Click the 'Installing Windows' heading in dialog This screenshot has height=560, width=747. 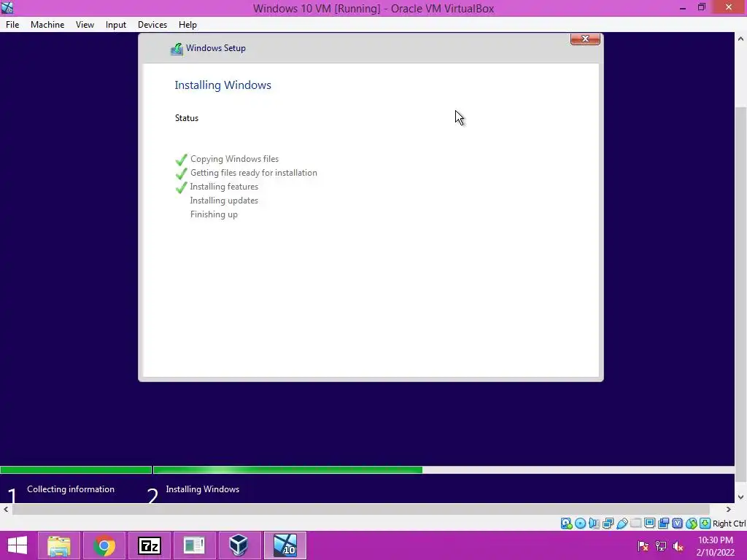[x=223, y=85]
